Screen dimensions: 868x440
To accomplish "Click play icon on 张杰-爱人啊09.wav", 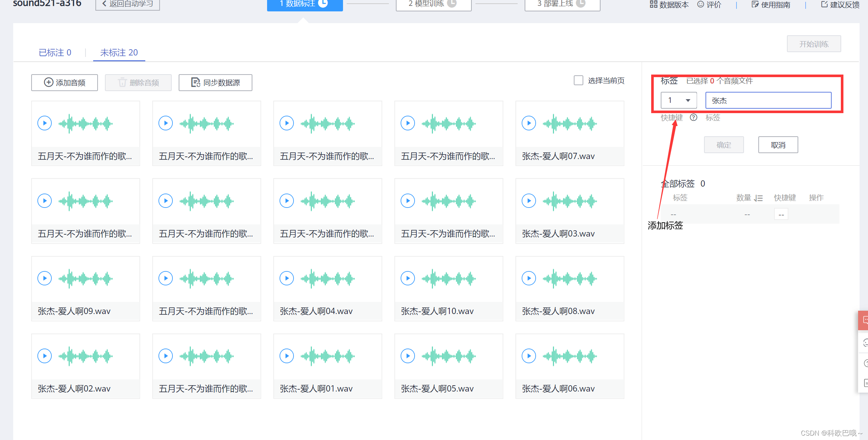I will pos(45,278).
